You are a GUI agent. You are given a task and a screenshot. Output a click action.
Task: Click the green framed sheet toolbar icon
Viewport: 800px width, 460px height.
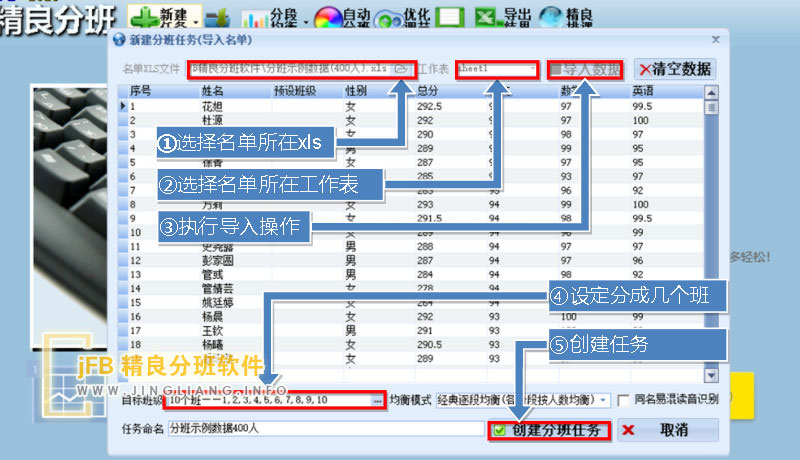coord(449,17)
